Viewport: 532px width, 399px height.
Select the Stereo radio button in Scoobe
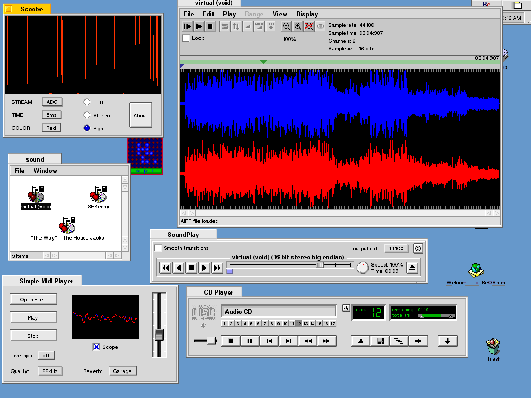click(87, 115)
